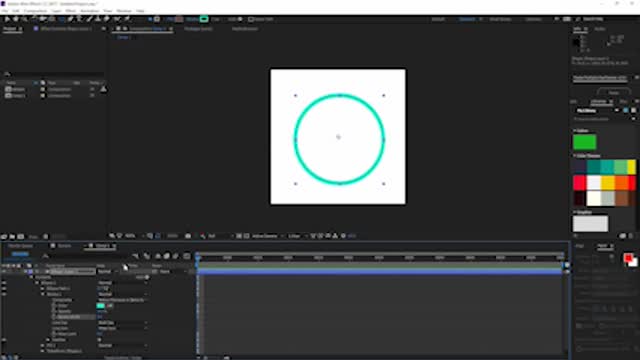Image resolution: width=640 pixels, height=360 pixels.
Task: Select the highlighted Ellipse shape tool
Action: pos(61,19)
